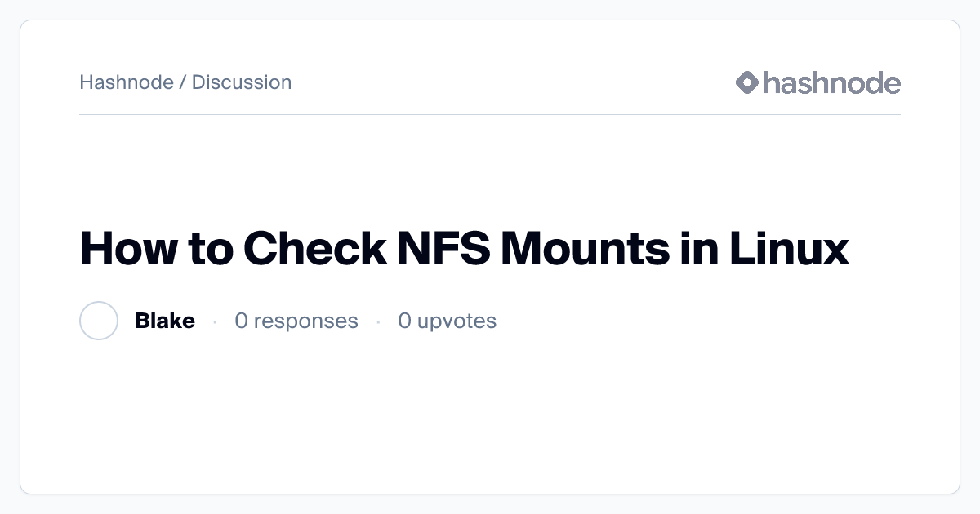
Task: Open Blake's empty avatar circle
Action: (x=99, y=321)
